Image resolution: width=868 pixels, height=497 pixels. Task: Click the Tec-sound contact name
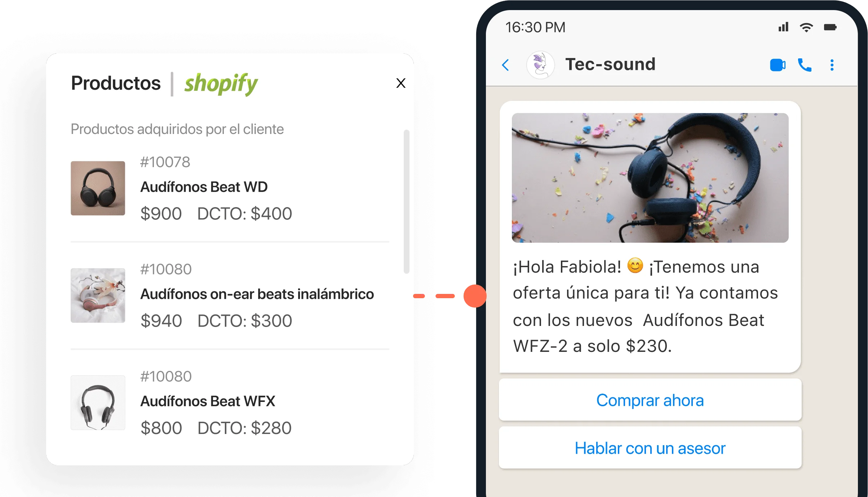coord(610,64)
